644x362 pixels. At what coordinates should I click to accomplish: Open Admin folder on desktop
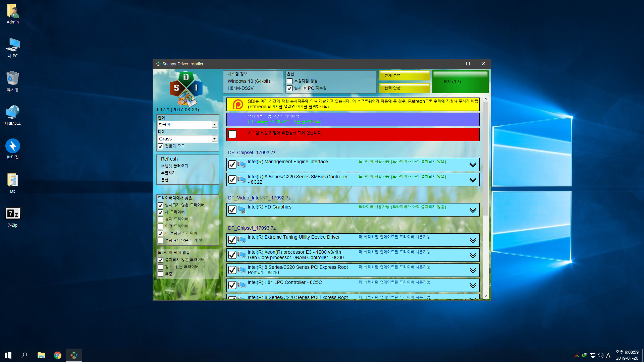click(13, 14)
